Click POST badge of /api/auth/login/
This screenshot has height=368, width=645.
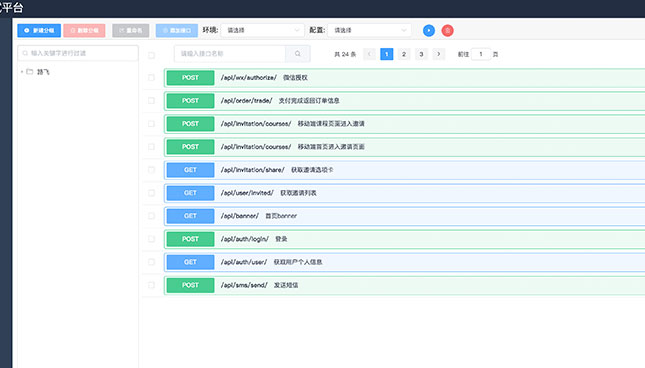tap(190, 239)
